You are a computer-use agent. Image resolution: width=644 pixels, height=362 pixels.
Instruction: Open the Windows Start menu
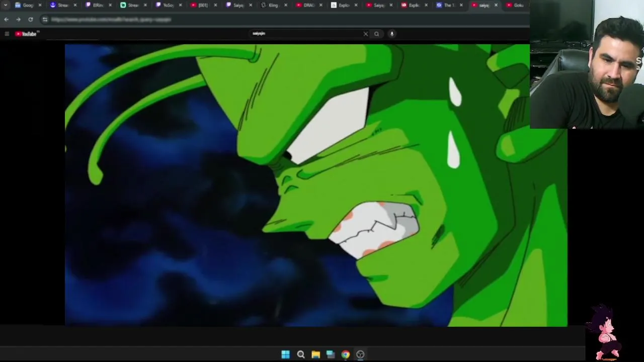pos(285,354)
